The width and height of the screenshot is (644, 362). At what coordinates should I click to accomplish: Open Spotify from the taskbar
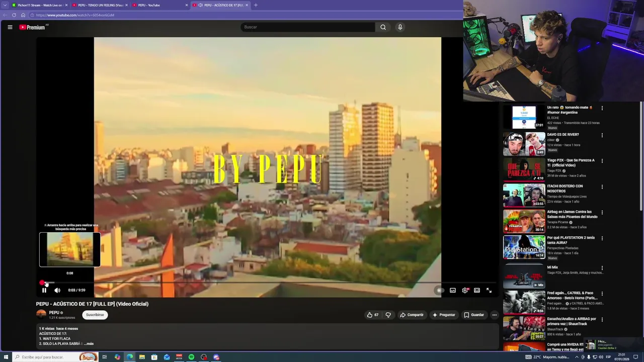click(x=192, y=357)
